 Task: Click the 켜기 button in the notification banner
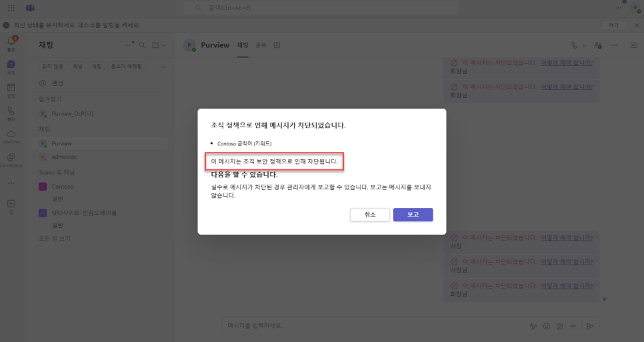tap(613, 25)
